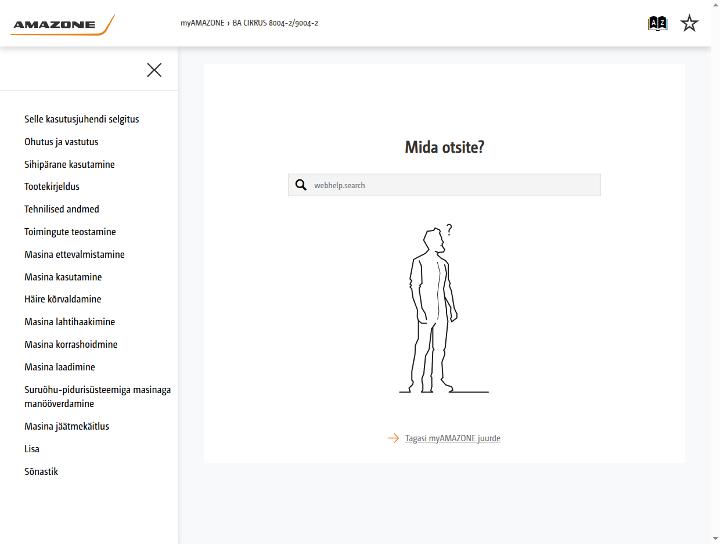Select Masina ettevalmistamine entry
The image size is (720, 544).
pyautogui.click(x=74, y=254)
